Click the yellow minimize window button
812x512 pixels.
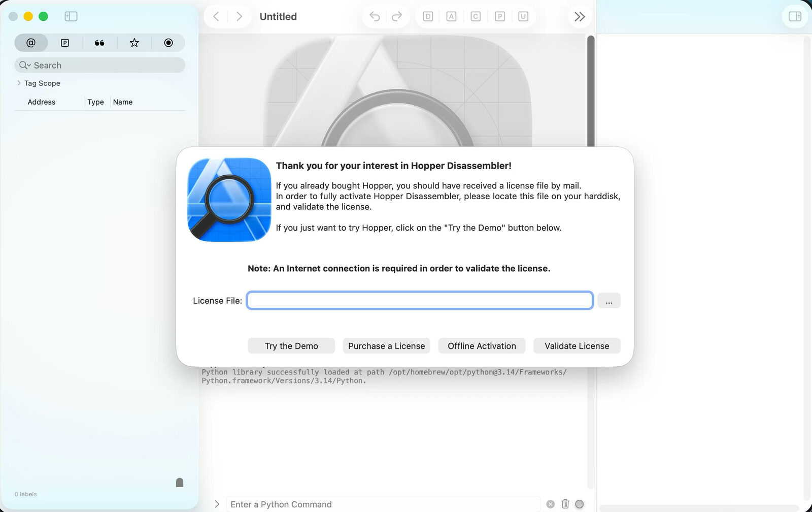pos(28,16)
